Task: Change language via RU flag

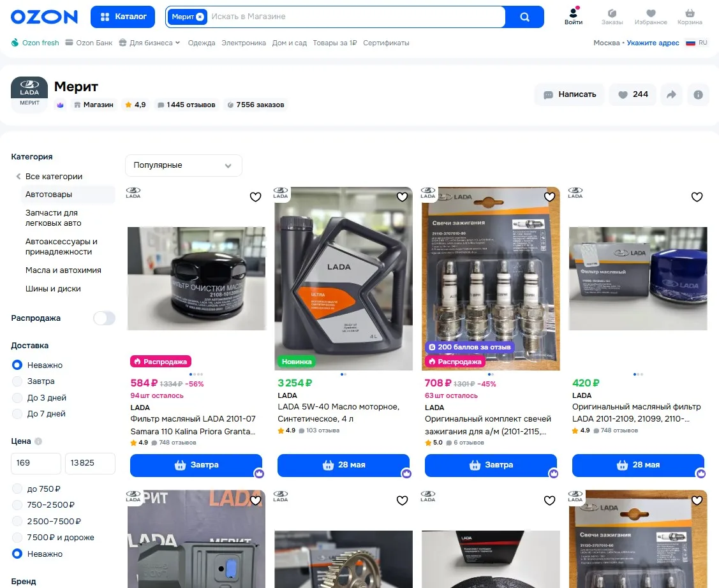Action: tap(697, 43)
